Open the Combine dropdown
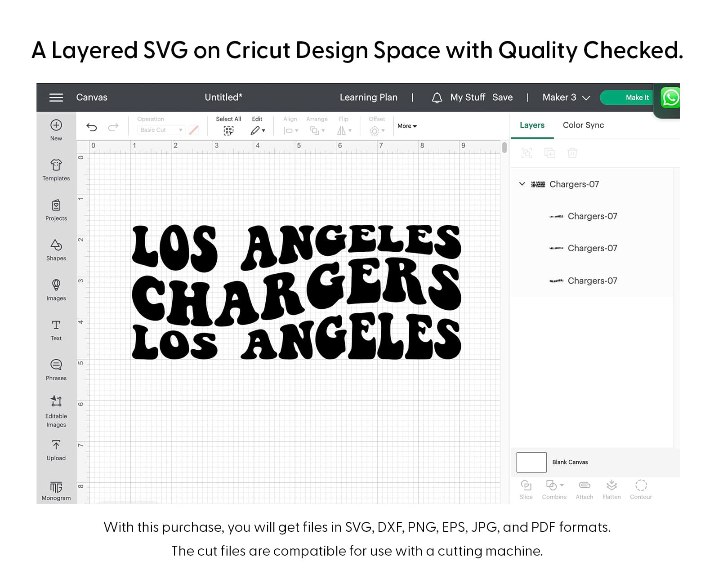 [x=554, y=490]
